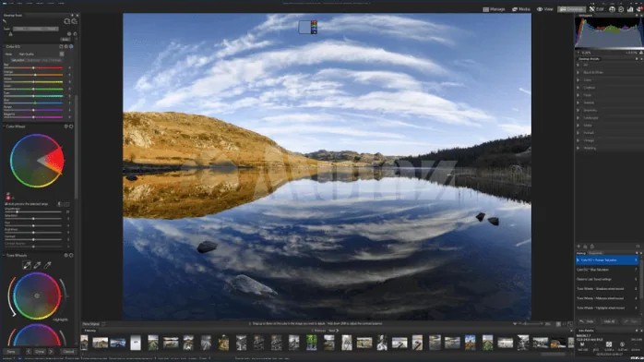Expand the Black & White presets group

coord(578,72)
